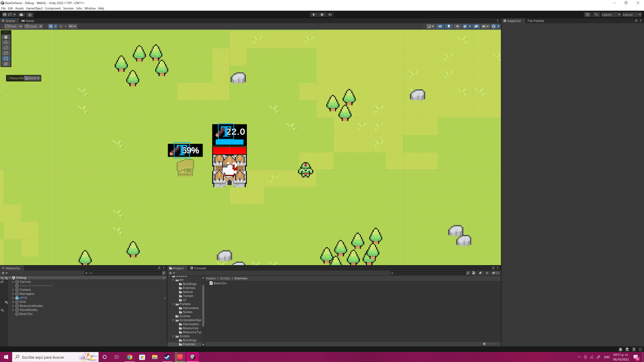Toggle grid snapping icon
The image size is (644, 362).
(62, 26)
